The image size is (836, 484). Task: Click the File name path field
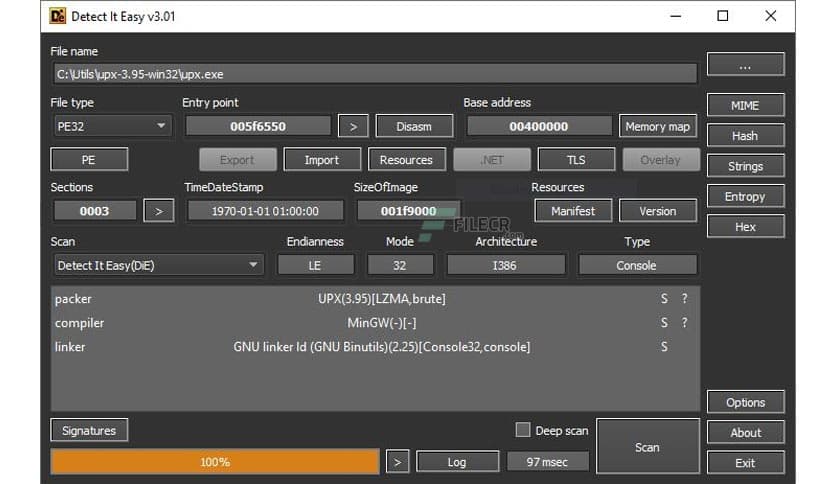[x=375, y=74]
